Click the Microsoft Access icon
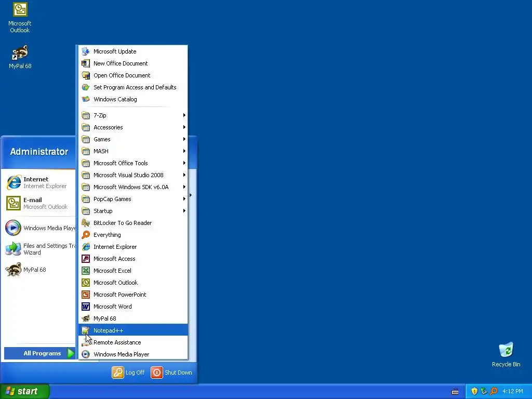The image size is (532, 399). pyautogui.click(x=86, y=259)
